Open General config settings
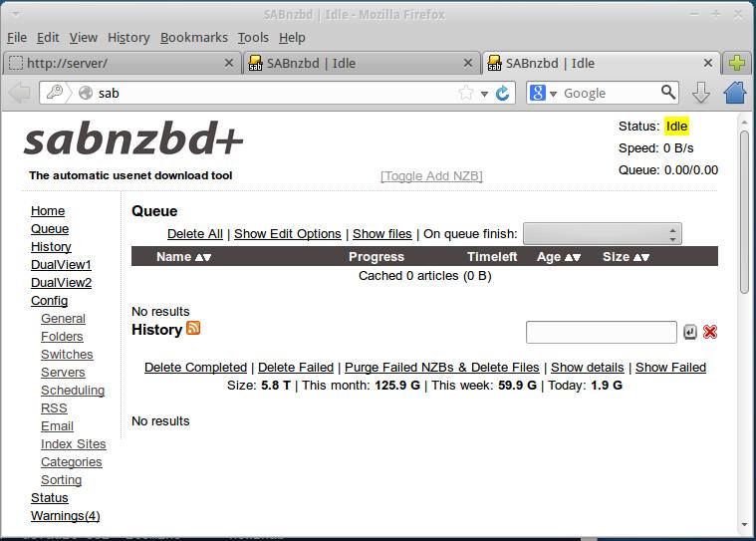The width and height of the screenshot is (756, 541). 63,318
